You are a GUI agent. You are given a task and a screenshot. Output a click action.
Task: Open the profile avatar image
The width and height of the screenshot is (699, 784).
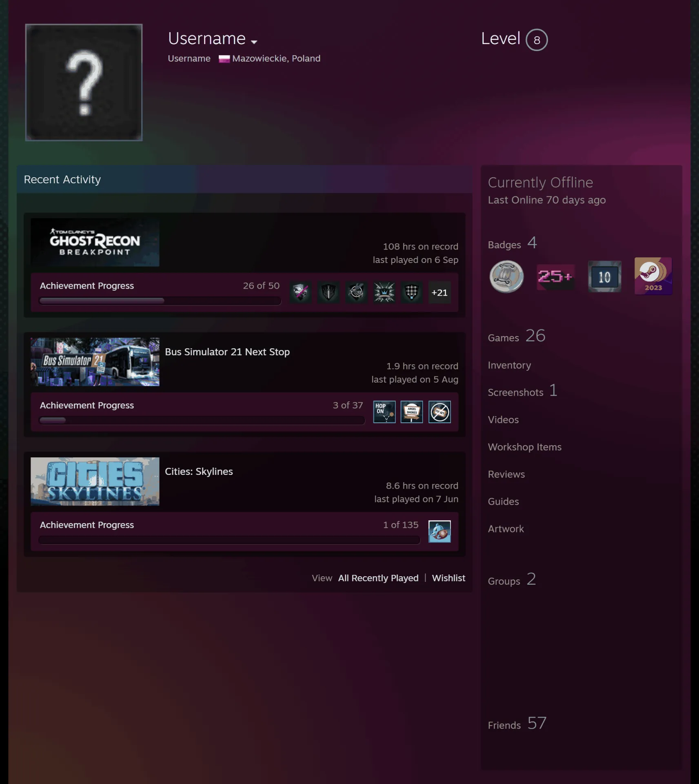[84, 82]
